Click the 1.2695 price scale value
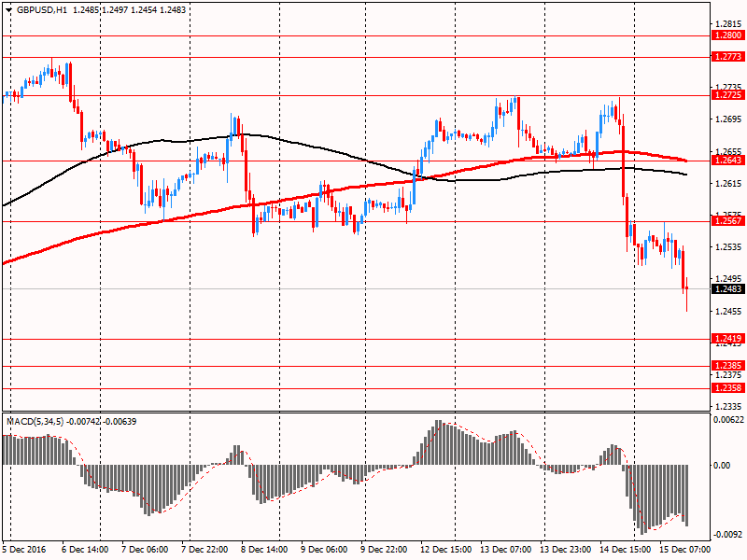The image size is (747, 560). pyautogui.click(x=729, y=119)
